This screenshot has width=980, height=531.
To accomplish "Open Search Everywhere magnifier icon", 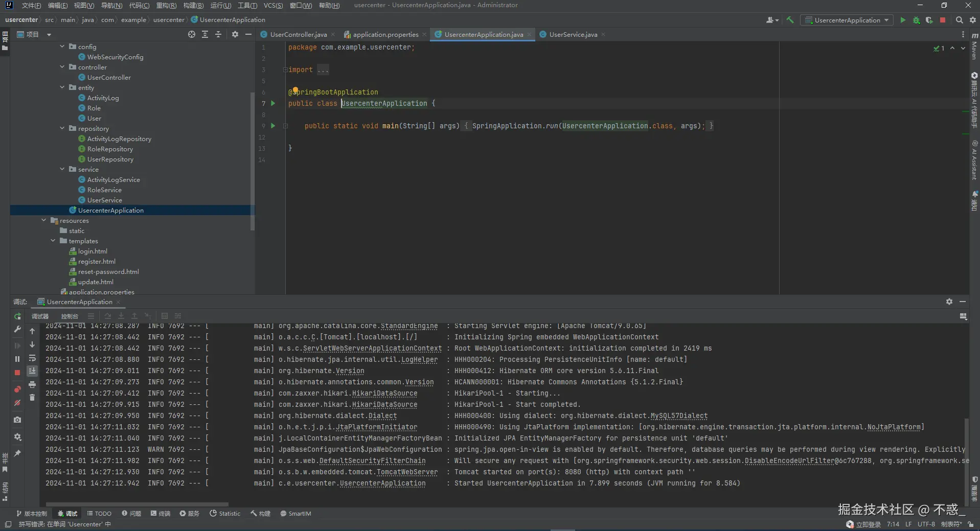I will click(x=960, y=20).
